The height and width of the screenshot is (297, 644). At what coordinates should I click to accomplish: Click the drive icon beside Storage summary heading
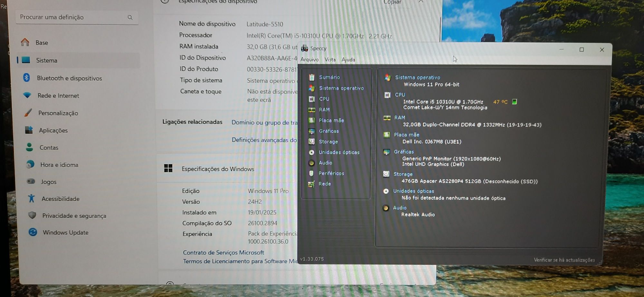tap(386, 174)
